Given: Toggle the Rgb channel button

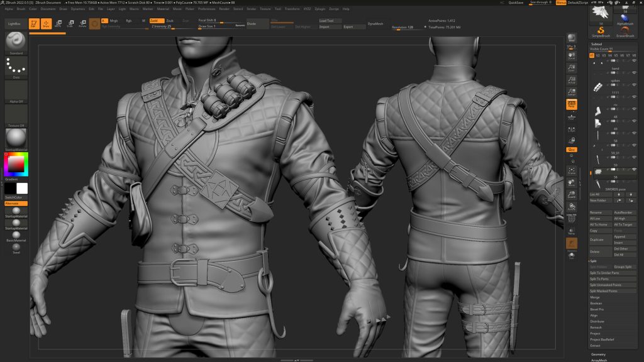Looking at the screenshot, I should [129, 21].
